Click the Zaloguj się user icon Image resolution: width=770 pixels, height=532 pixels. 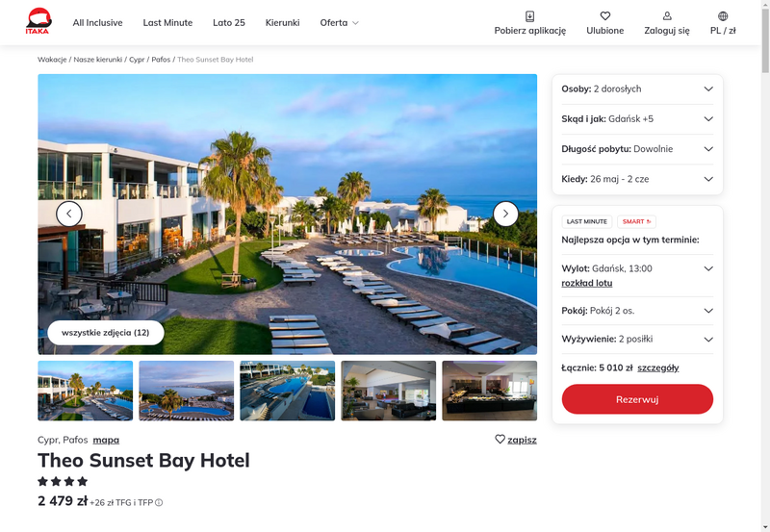tap(667, 16)
